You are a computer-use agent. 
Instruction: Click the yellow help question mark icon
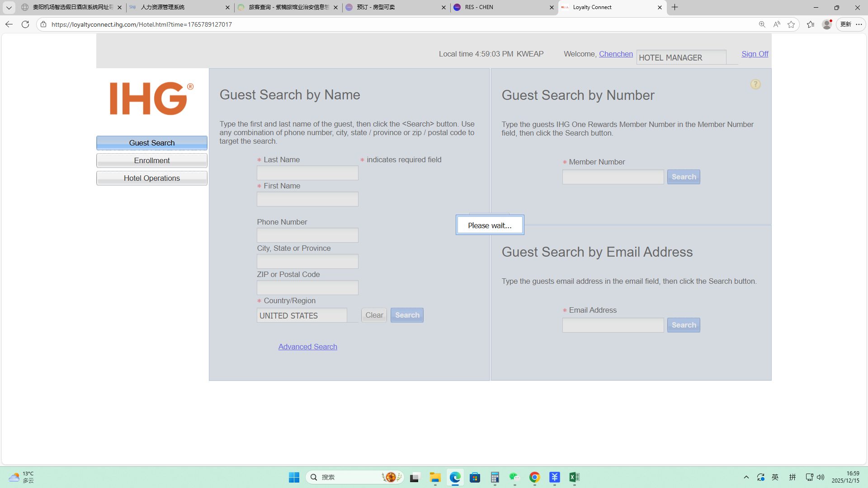pos(755,84)
